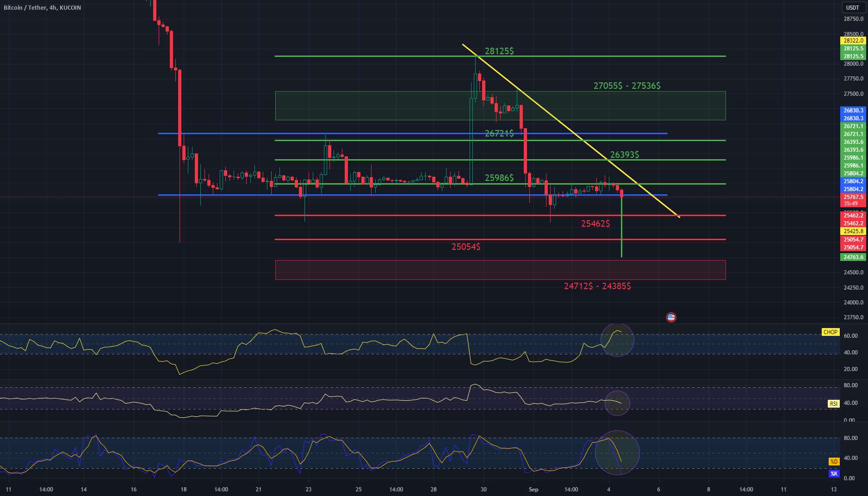Select the 25986$ chart annotation

pos(499,178)
